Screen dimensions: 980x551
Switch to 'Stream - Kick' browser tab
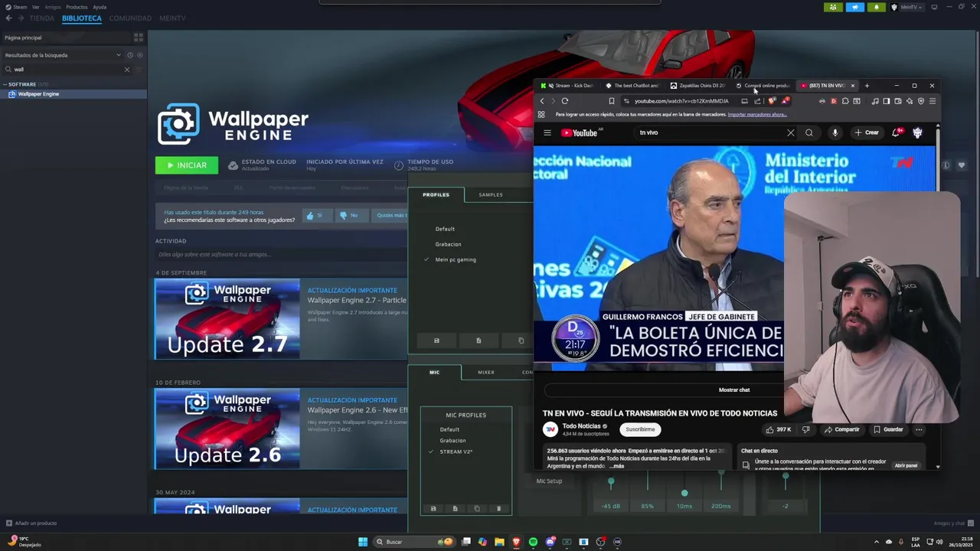(x=568, y=86)
